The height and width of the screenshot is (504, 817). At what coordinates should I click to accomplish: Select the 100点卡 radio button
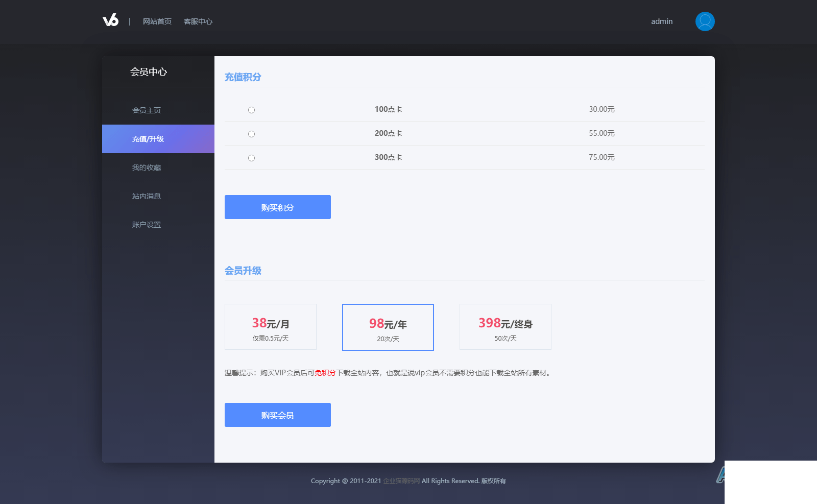pyautogui.click(x=251, y=110)
